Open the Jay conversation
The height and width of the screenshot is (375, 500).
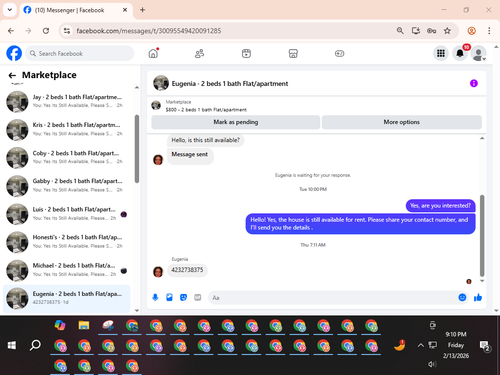click(67, 101)
